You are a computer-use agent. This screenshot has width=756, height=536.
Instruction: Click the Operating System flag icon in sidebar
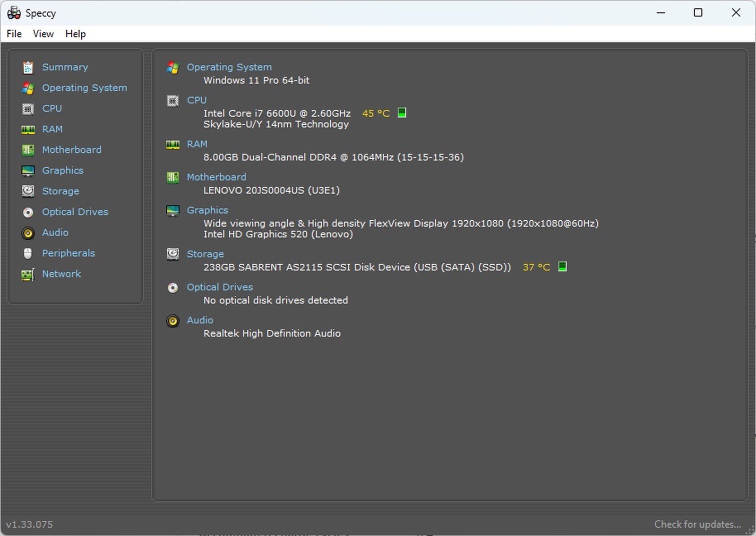tap(28, 88)
